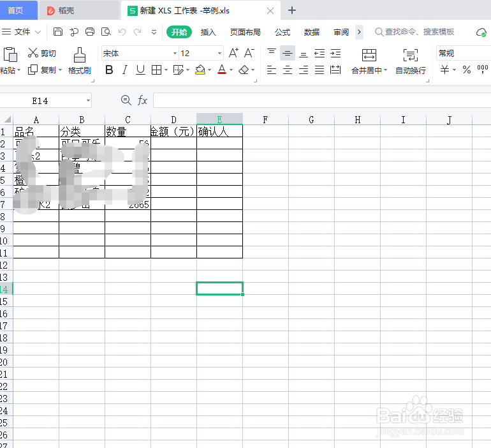Click the zoom magnifier beside fx
The width and height of the screenshot is (491, 448).
126,100
